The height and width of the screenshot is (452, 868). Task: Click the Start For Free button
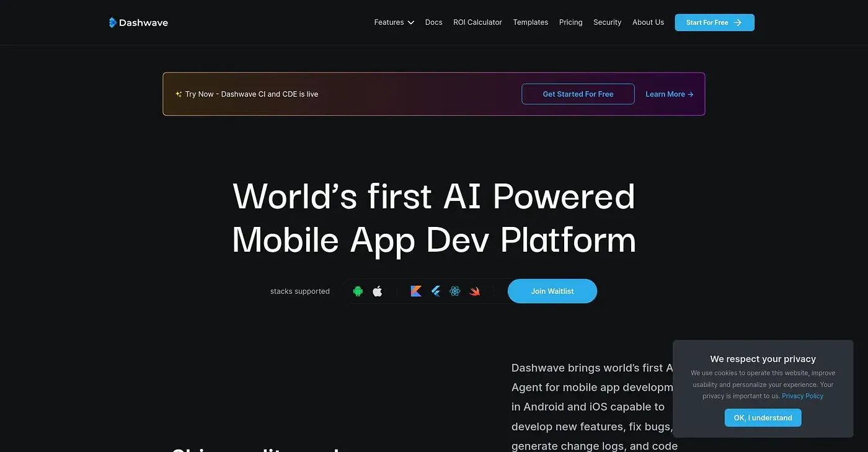click(714, 22)
